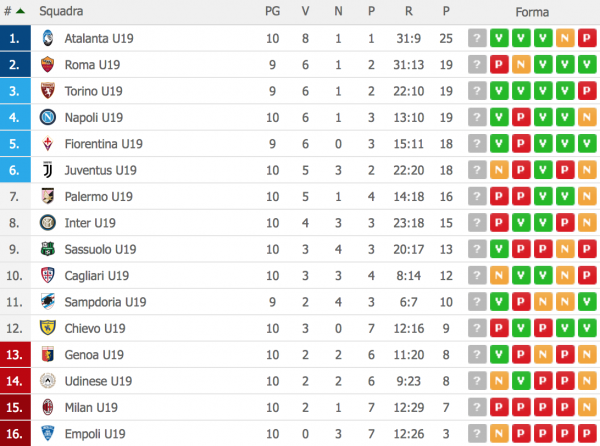Click the Inter U19 club badge

(47, 223)
